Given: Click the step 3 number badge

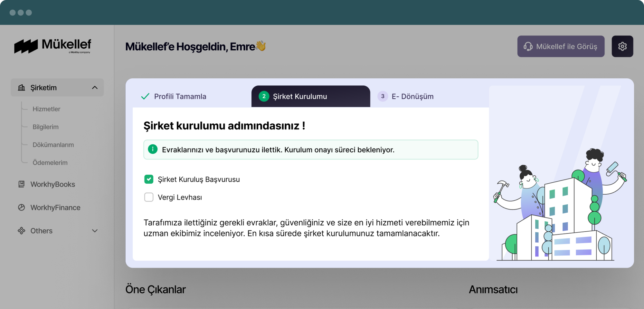Looking at the screenshot, I should (383, 96).
